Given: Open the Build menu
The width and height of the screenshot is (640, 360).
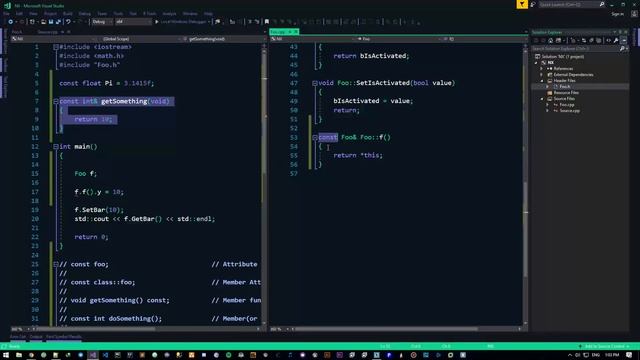Looking at the screenshot, I should [x=68, y=13].
